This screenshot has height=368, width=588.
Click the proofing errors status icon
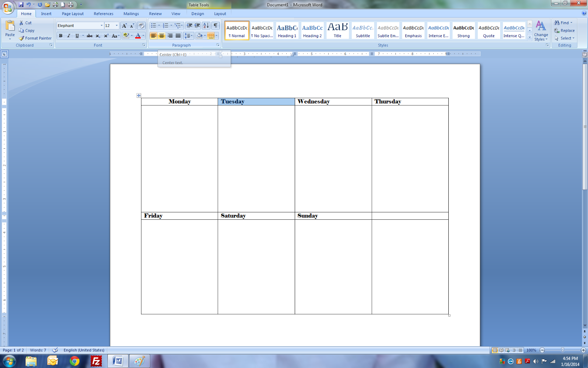coord(55,350)
